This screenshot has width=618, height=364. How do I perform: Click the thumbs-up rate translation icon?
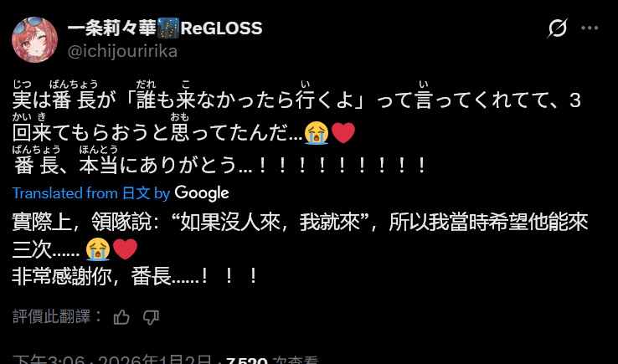click(121, 317)
